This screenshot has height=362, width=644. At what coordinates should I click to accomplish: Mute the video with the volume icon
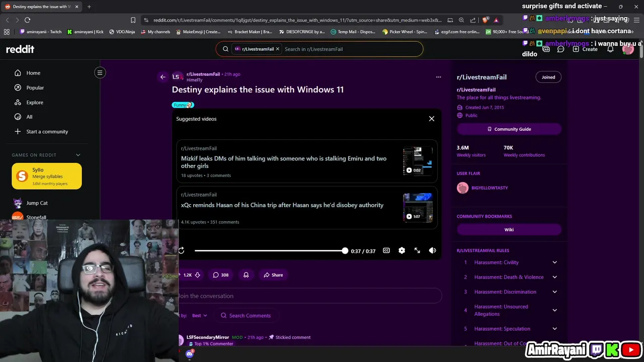tap(432, 250)
